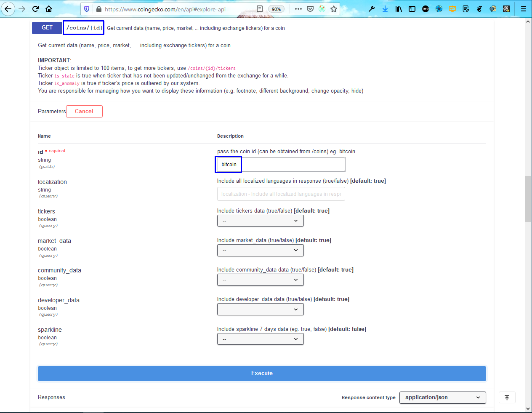Click the orange presentation chart extension icon
The image size is (532, 413).
pyautogui.click(x=452, y=9)
